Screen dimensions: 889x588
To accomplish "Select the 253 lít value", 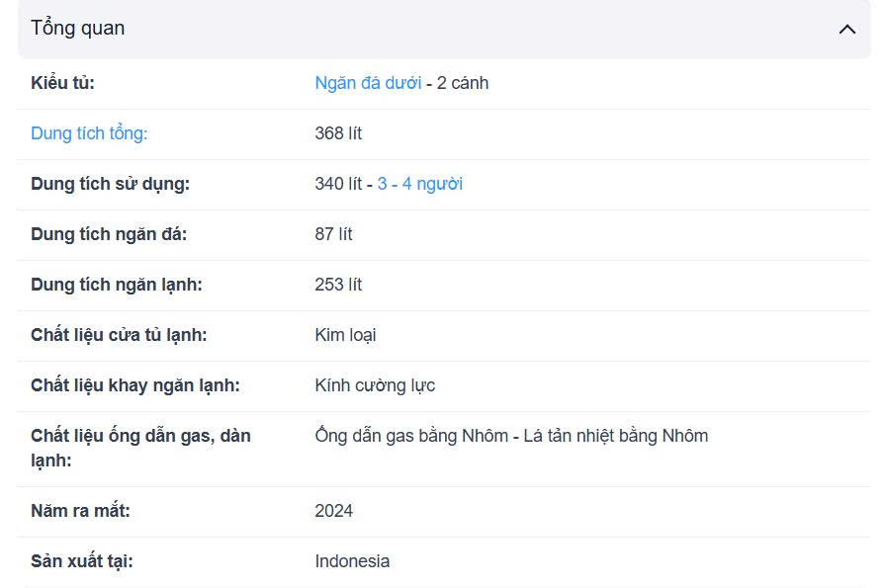I will (338, 285).
